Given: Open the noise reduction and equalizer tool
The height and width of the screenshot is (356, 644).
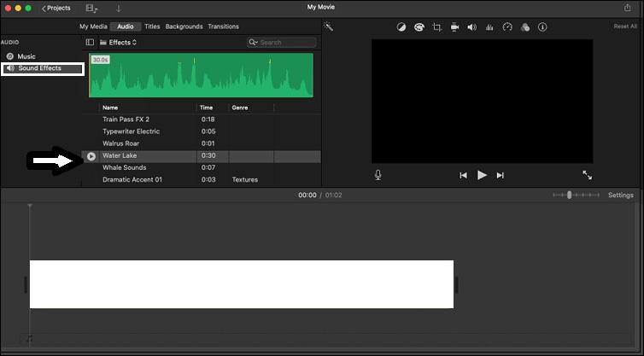Looking at the screenshot, I should 489,27.
